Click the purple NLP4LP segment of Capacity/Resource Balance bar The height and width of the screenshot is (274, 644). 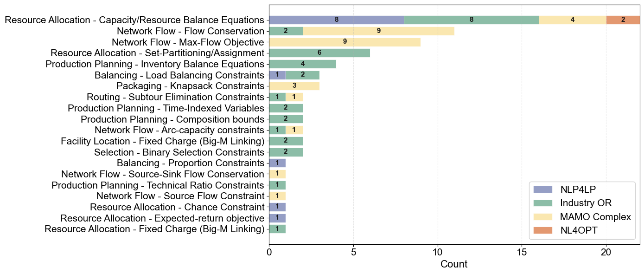tap(336, 20)
